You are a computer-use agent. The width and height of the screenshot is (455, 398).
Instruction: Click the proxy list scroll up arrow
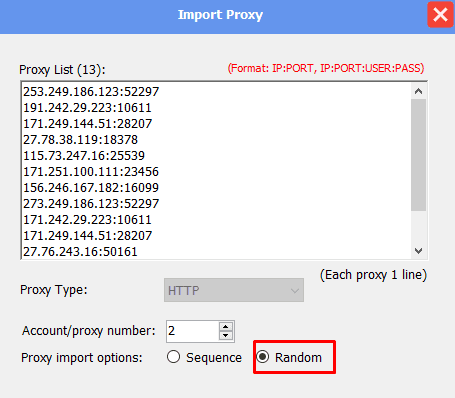coord(418,91)
